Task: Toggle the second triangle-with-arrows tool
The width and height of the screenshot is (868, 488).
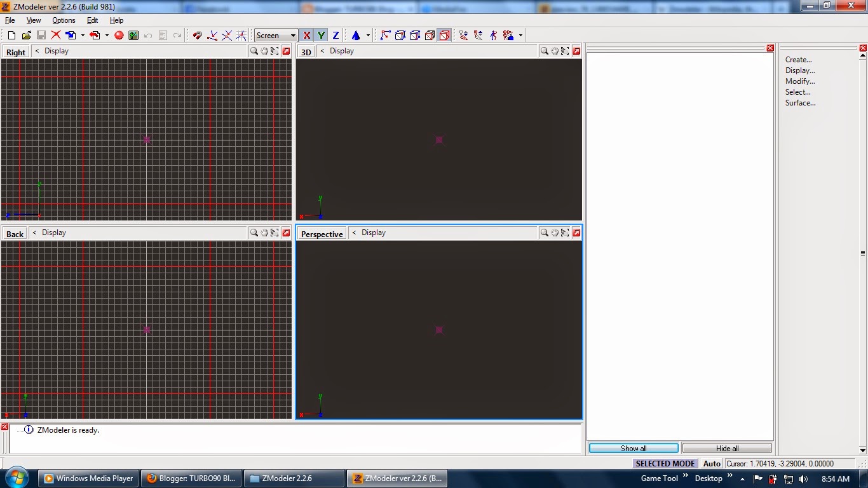Action: 478,36
